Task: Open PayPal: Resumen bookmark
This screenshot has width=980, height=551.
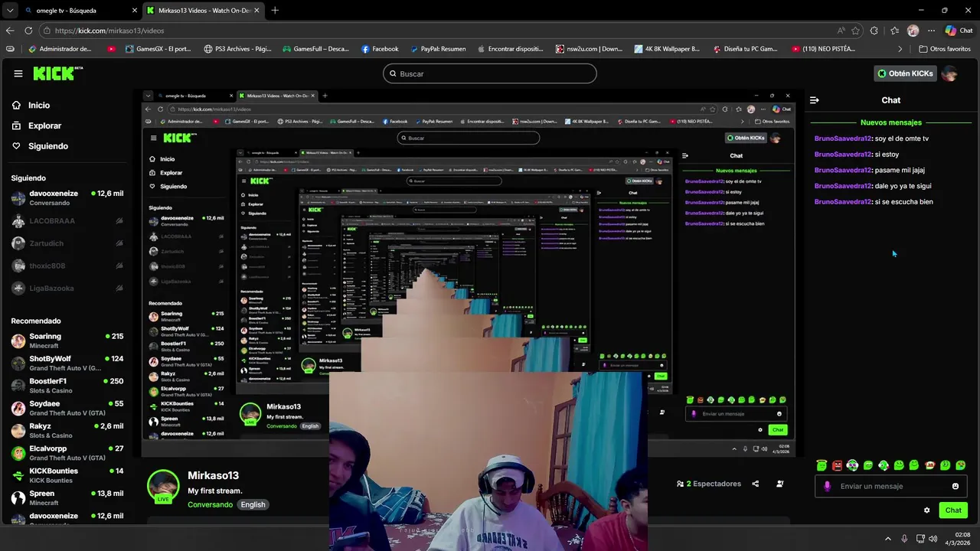Action: pos(437,49)
